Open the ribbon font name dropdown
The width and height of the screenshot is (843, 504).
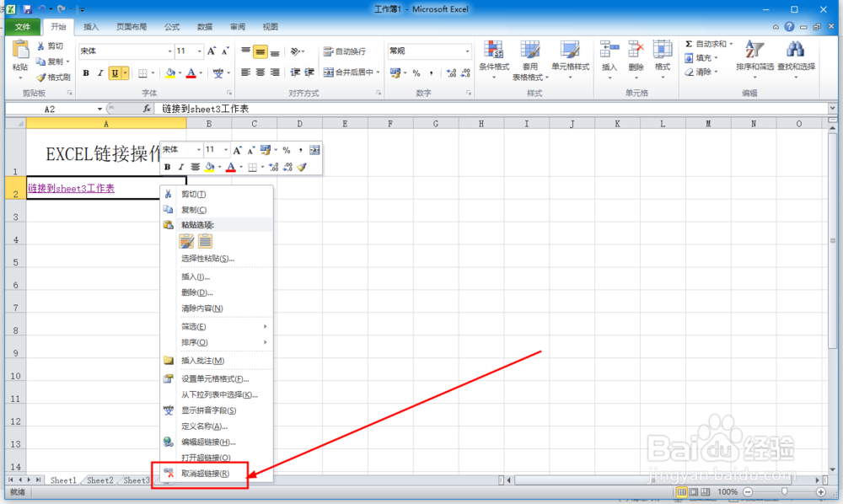coord(170,51)
